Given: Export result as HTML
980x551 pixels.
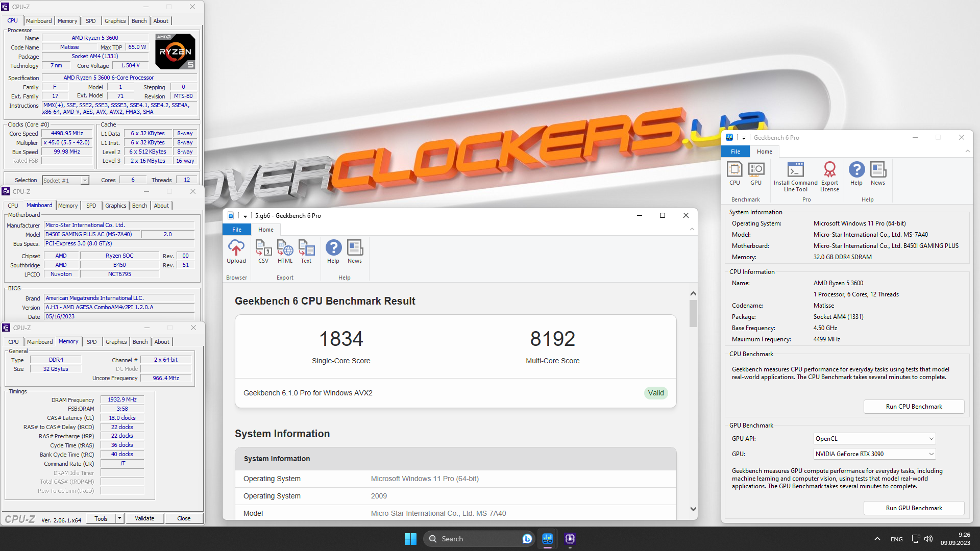Looking at the screenshot, I should point(285,252).
